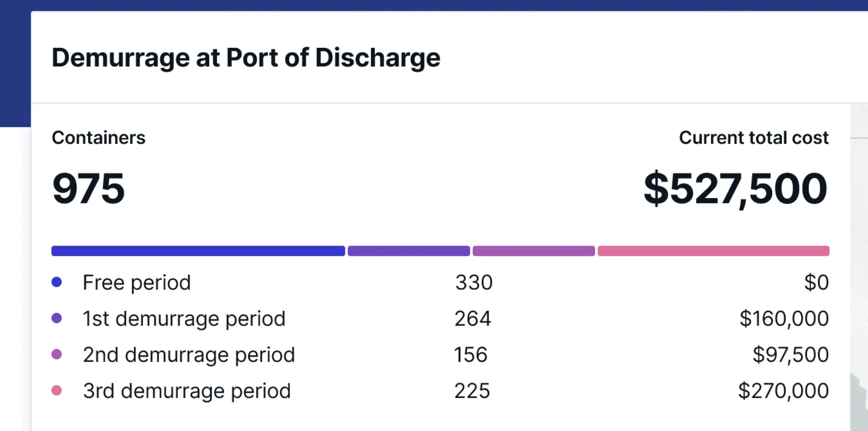Click the 330 Free period container count
The width and height of the screenshot is (868, 431).
474,282
